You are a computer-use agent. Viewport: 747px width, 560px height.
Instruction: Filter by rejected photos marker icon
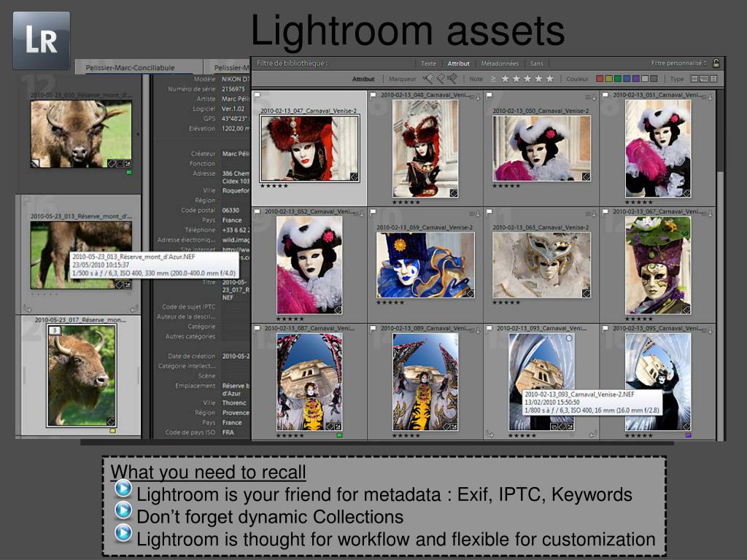click(x=452, y=79)
